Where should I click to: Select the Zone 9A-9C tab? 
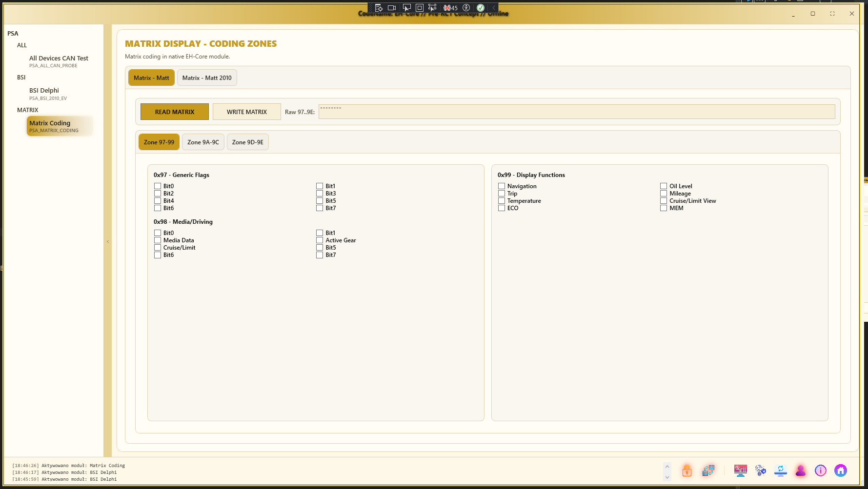point(203,142)
